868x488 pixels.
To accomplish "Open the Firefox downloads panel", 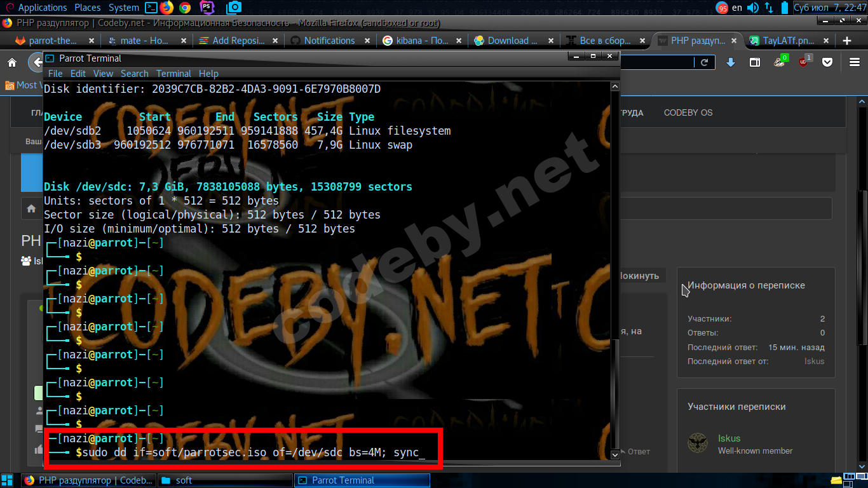I will pos(731,62).
